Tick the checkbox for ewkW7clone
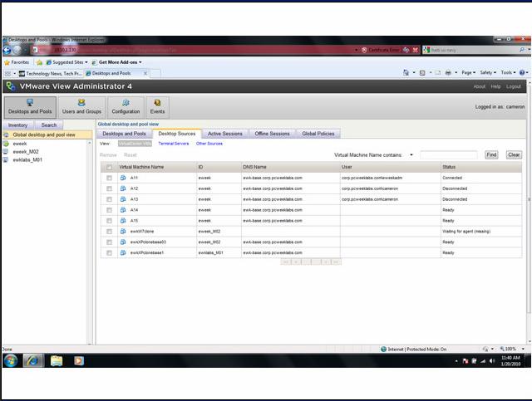532x401 pixels. (109, 232)
